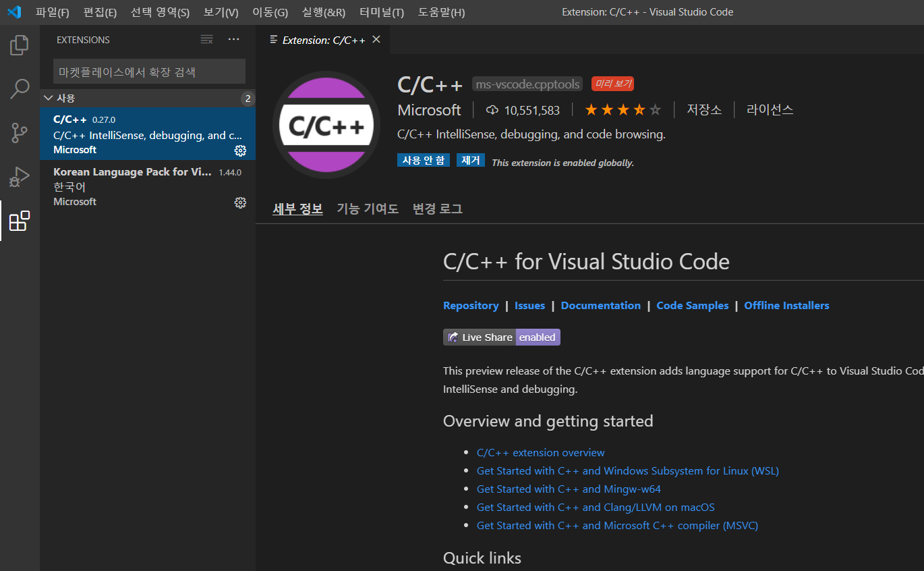This screenshot has width=924, height=571.
Task: Open C/C++ extension overview link
Action: [x=541, y=453]
